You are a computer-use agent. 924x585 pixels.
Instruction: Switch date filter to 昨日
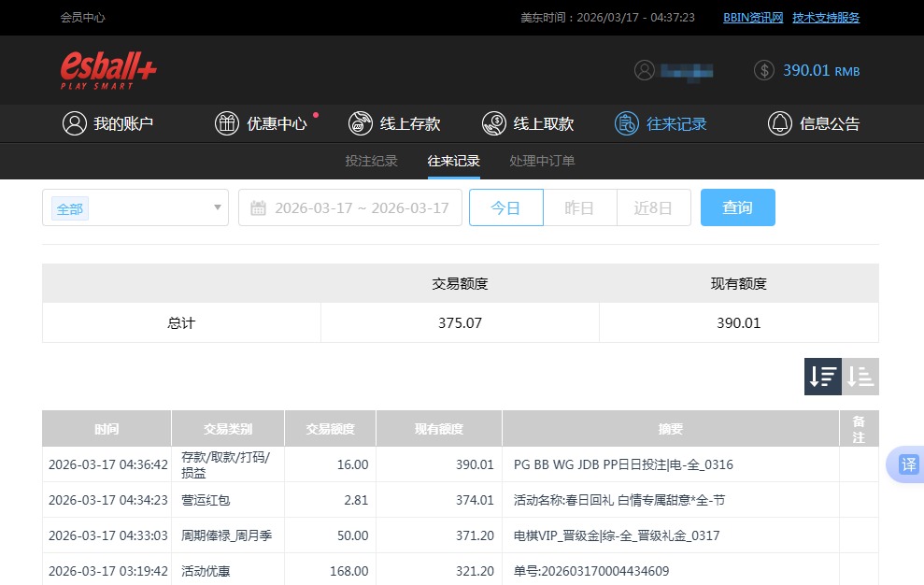coord(579,207)
